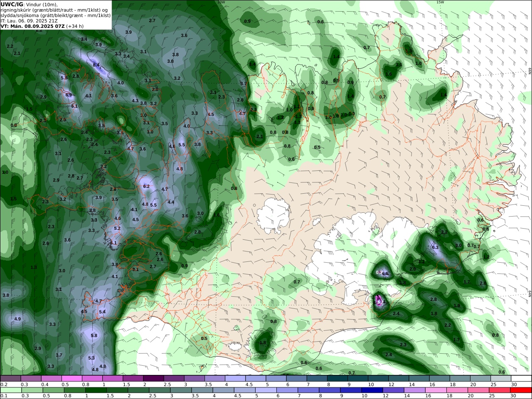
Task: Click the white snow legend swatch for 30
Action: (x=521, y=378)
